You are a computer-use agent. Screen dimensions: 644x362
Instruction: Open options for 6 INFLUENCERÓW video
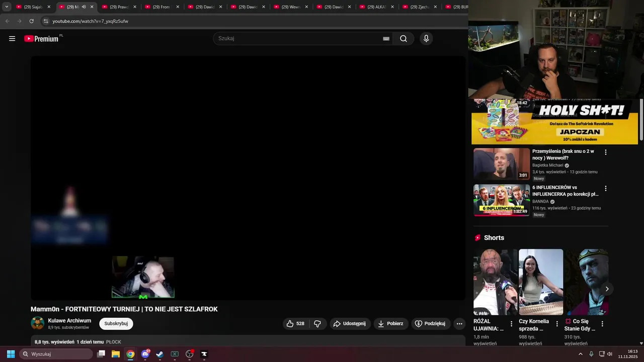[606, 189]
